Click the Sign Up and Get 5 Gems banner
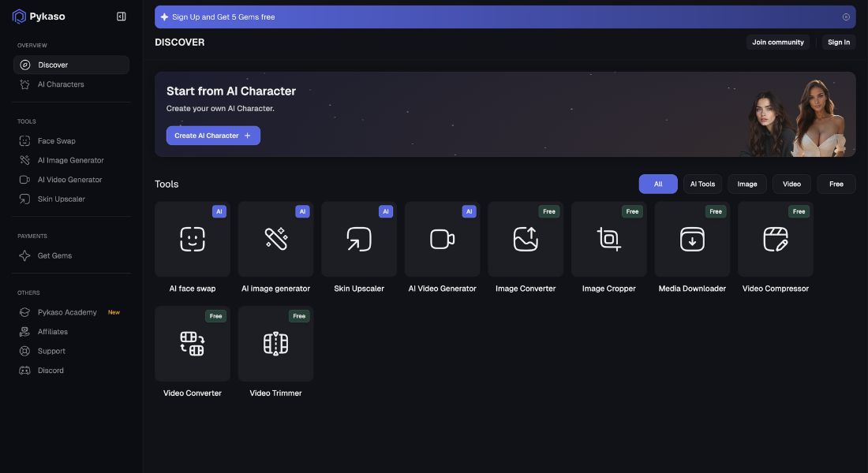 505,17
